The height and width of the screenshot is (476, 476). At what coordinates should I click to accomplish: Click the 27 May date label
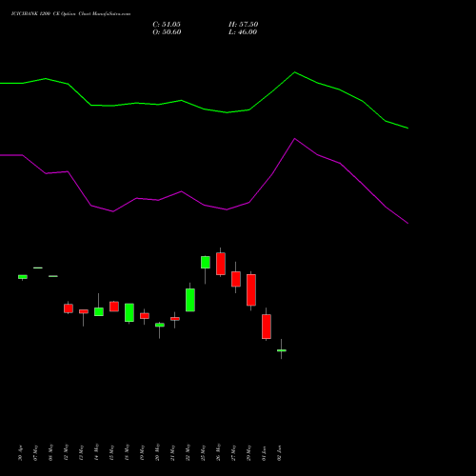(x=233, y=453)
